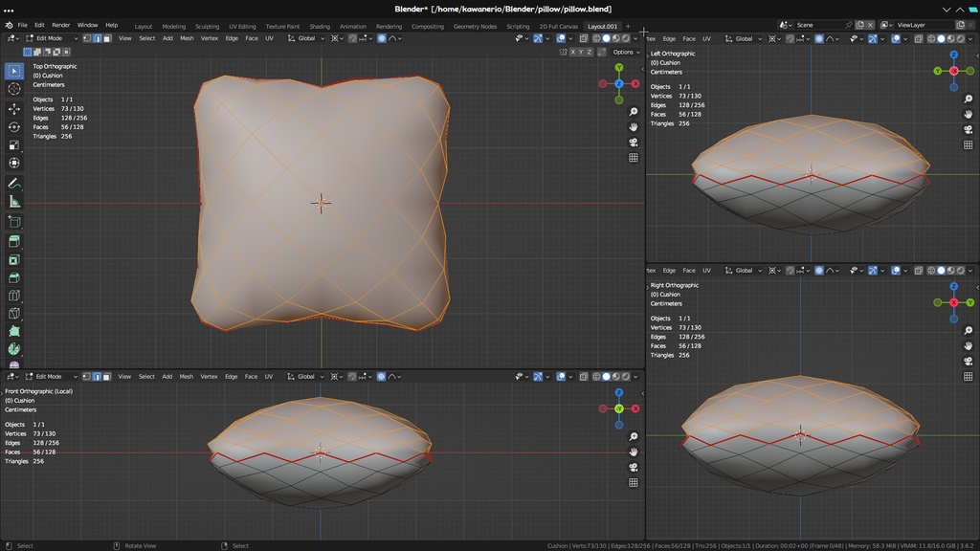
Task: Toggle proportional editing in top viewport header
Action: click(x=382, y=38)
